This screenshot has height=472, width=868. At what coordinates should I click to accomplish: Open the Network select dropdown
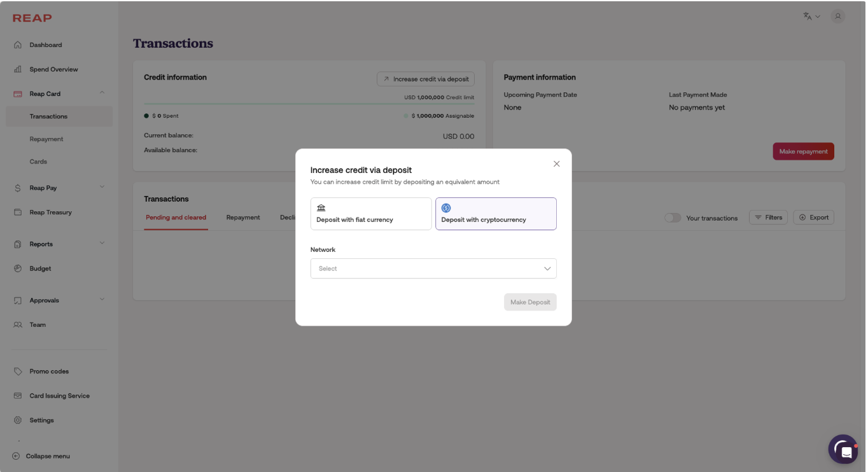[x=433, y=268]
